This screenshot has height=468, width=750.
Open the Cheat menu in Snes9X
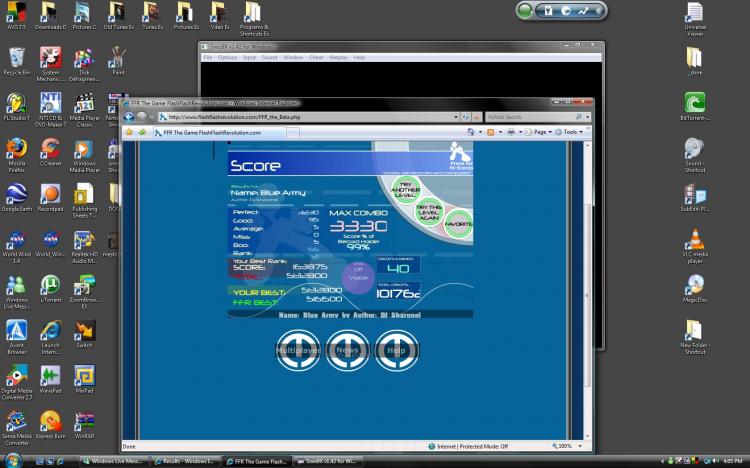pos(317,58)
